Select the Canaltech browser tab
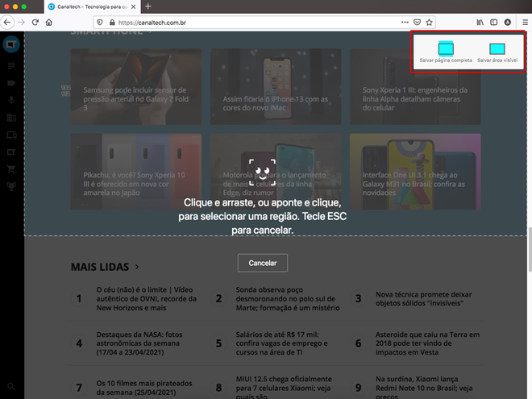The height and width of the screenshot is (399, 532). [x=92, y=6]
